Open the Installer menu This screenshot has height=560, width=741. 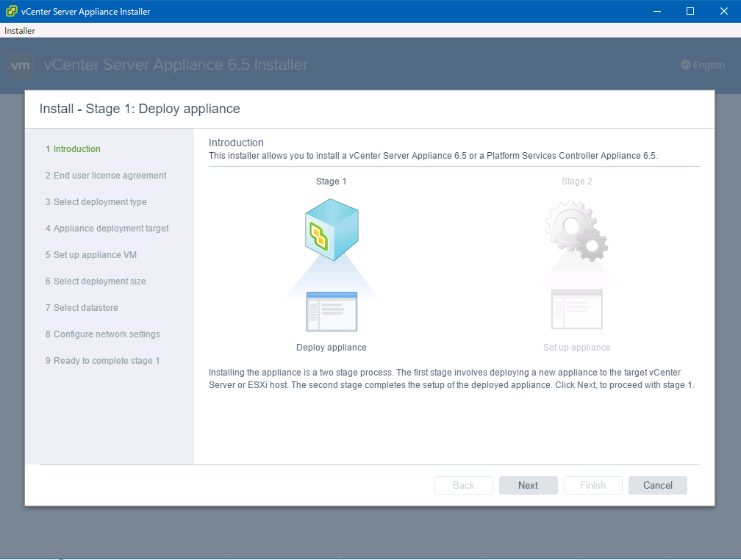coord(20,31)
